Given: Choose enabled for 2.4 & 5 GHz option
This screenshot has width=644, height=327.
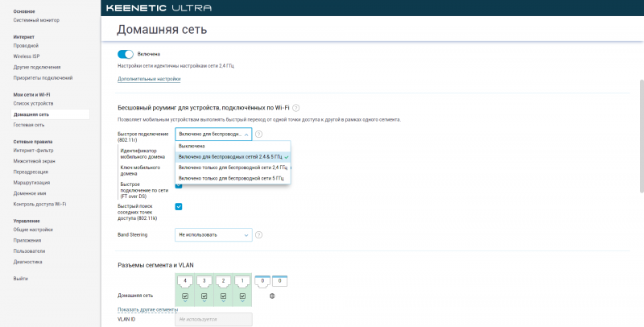Looking at the screenshot, I should click(233, 157).
